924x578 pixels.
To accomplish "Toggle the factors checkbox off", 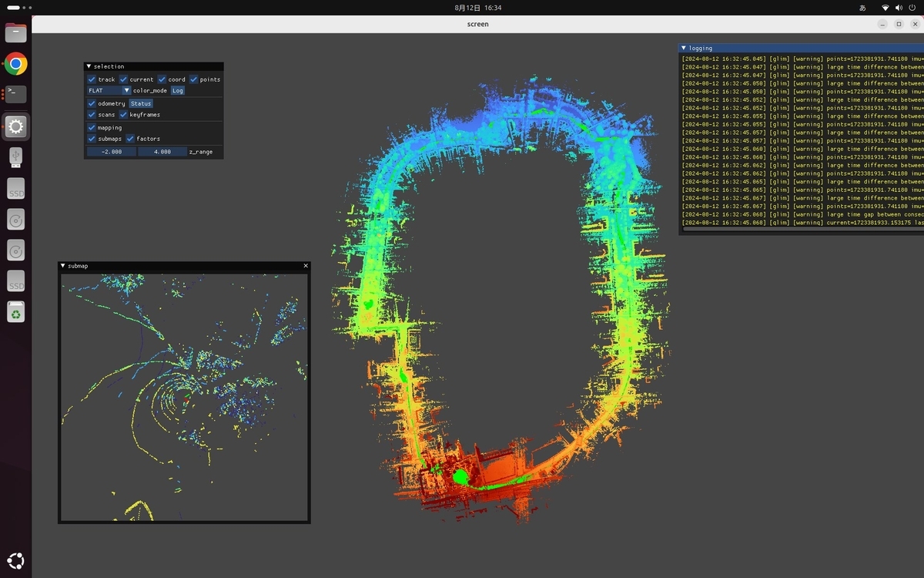I will 130,139.
